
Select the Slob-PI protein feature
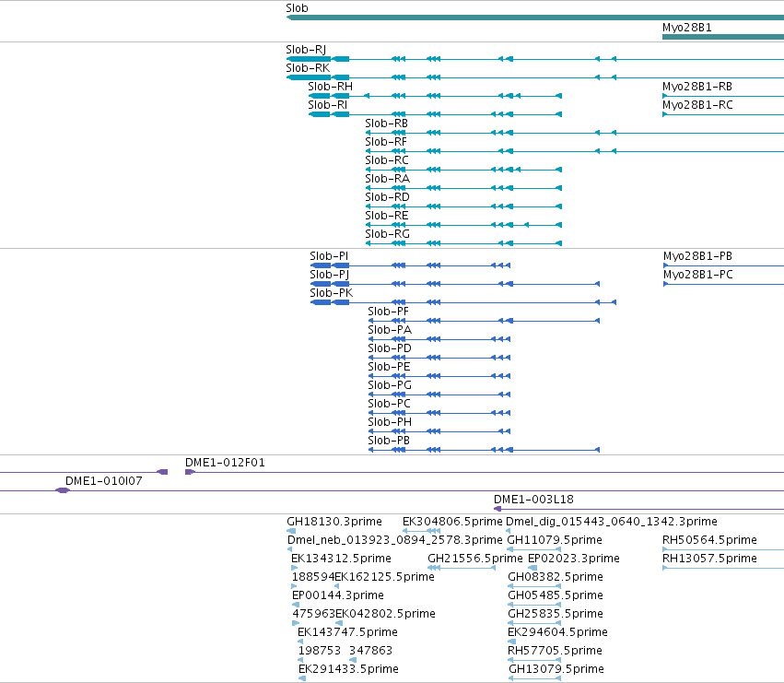click(x=410, y=265)
